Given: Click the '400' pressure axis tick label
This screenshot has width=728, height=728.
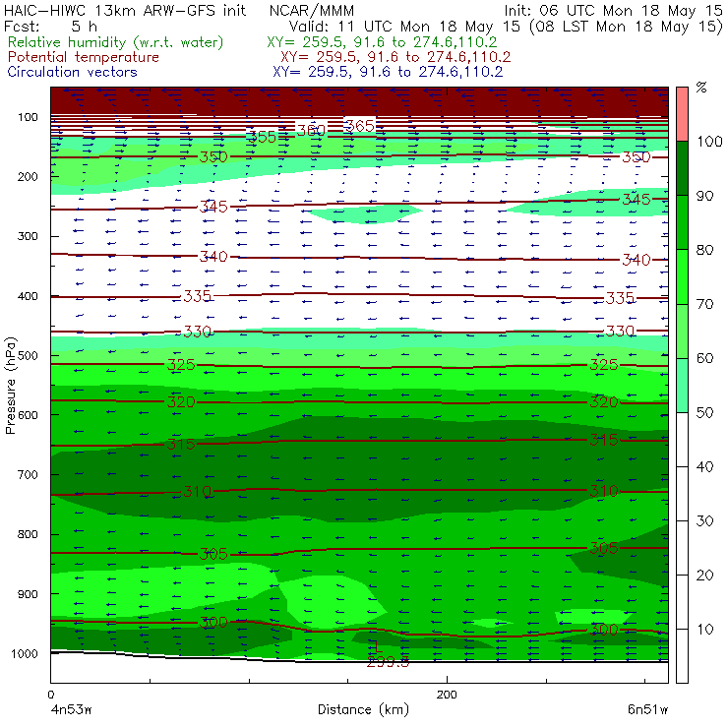Looking at the screenshot, I should click(28, 296).
